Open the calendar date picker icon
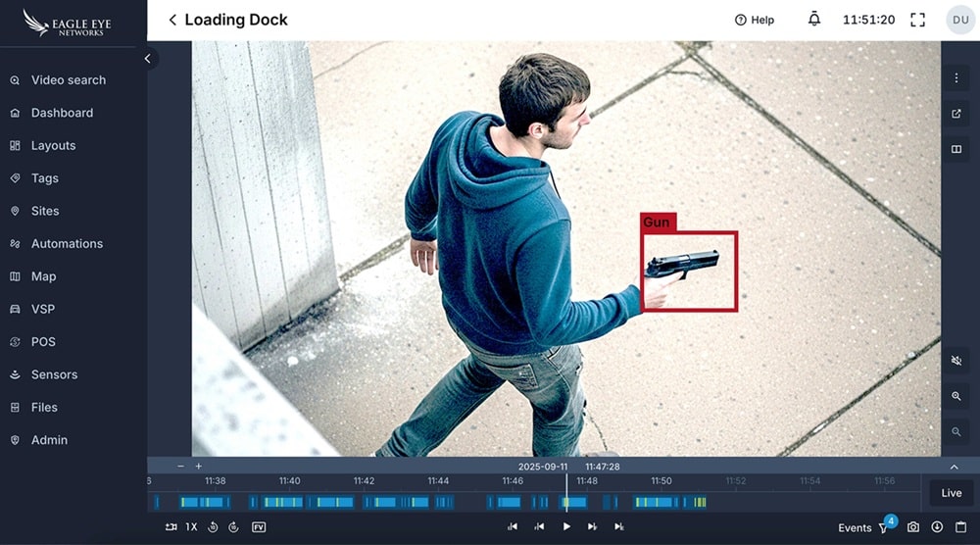Viewport: 980px width, 545px height. [960, 527]
